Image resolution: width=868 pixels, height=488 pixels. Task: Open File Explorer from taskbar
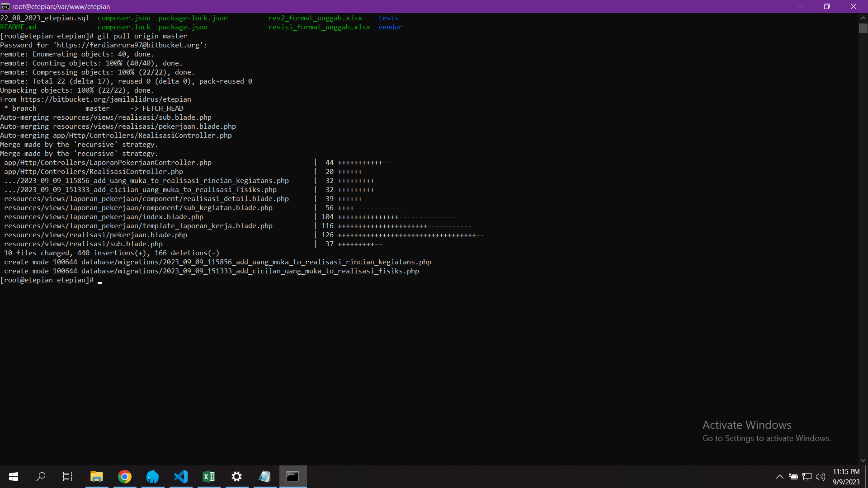97,477
